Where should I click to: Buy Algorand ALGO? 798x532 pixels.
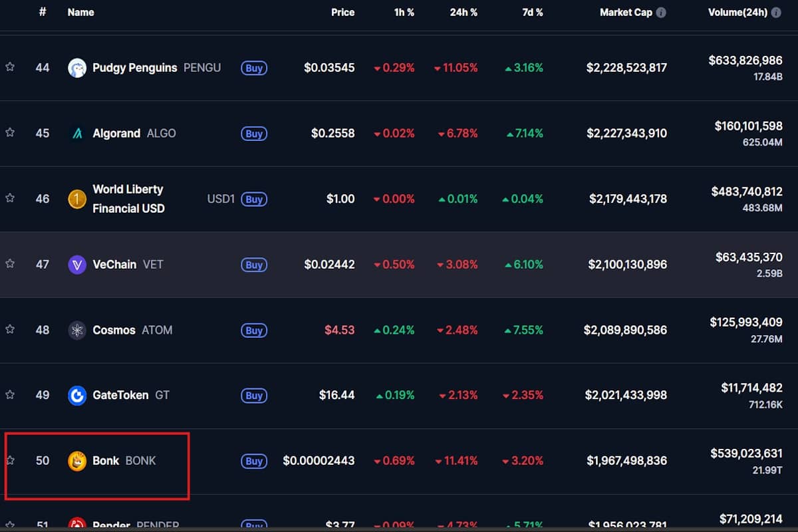(254, 134)
